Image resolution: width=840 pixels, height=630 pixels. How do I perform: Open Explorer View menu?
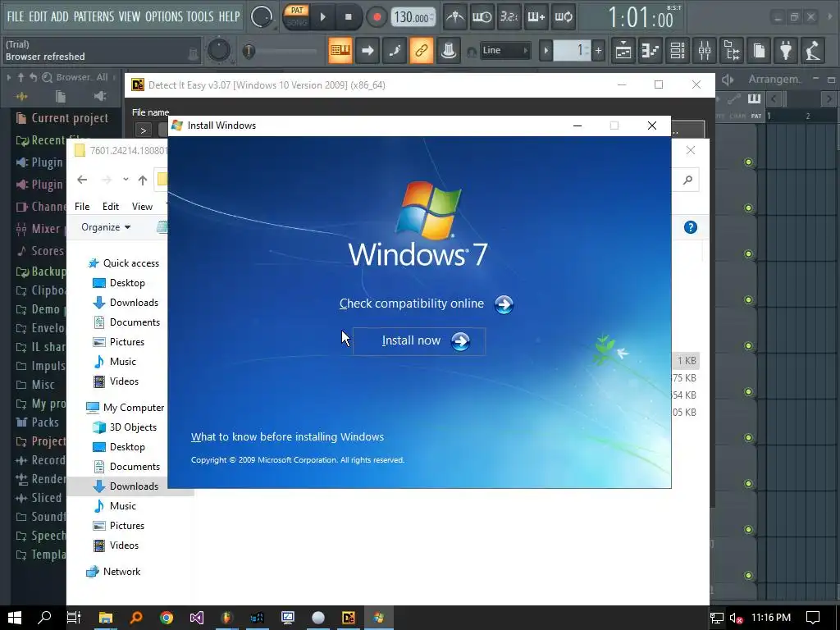(x=142, y=206)
